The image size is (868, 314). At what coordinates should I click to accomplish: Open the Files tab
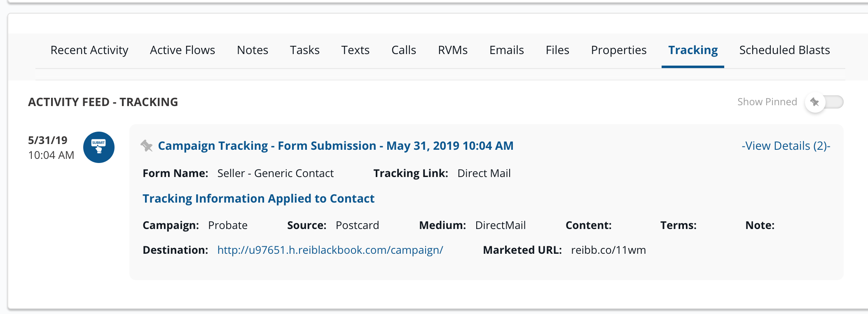pos(557,50)
